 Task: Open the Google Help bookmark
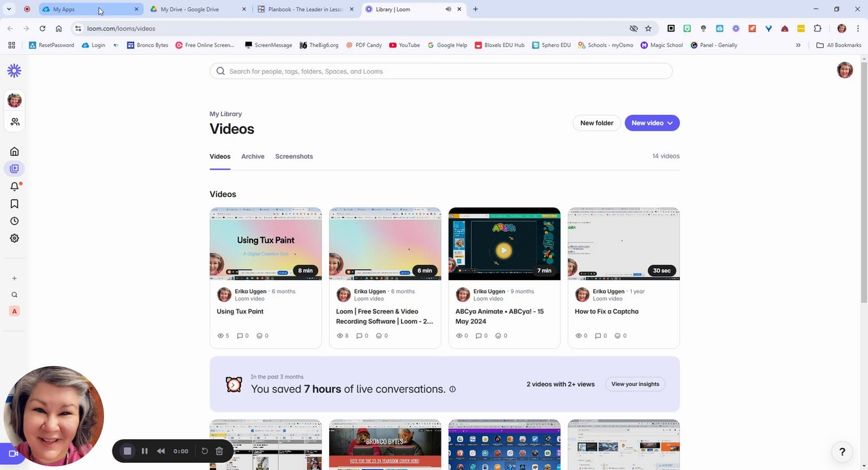(x=447, y=45)
